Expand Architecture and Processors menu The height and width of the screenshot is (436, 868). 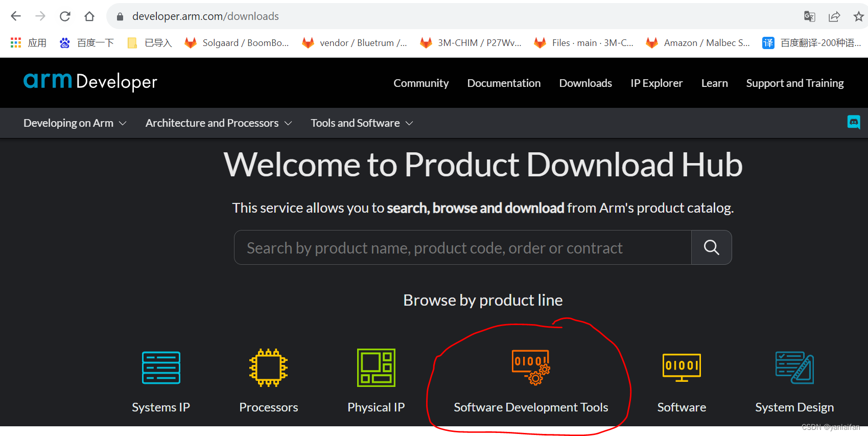[x=218, y=123]
